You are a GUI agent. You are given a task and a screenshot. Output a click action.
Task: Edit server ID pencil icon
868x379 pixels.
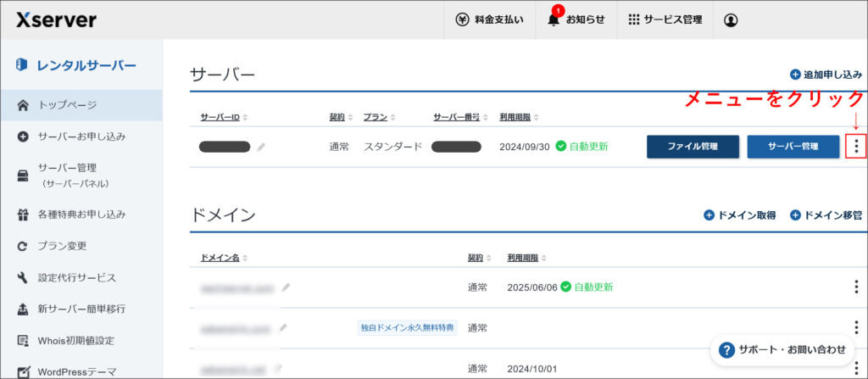coord(261,147)
